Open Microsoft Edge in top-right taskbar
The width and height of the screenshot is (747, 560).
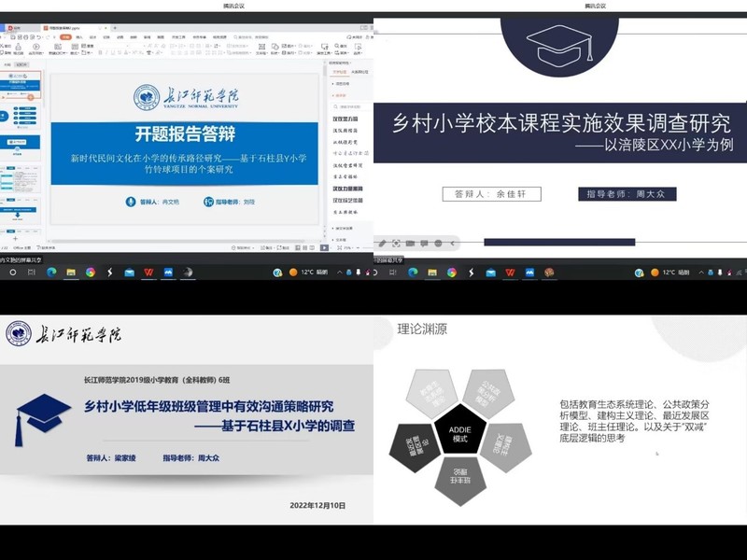click(x=413, y=273)
